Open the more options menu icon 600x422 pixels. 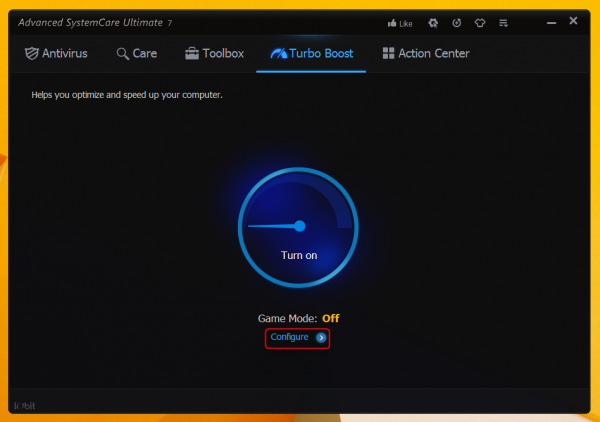(x=503, y=23)
